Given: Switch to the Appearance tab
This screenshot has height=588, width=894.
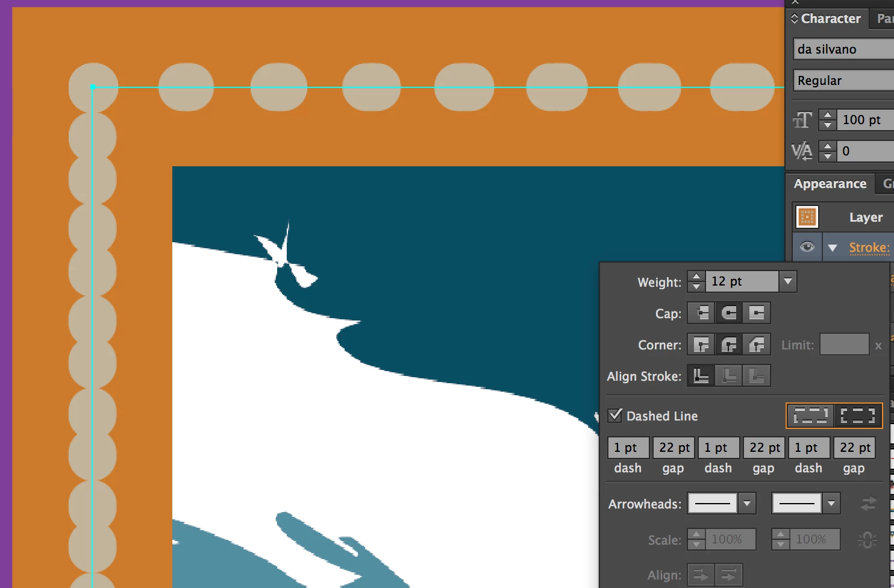Looking at the screenshot, I should click(x=830, y=184).
